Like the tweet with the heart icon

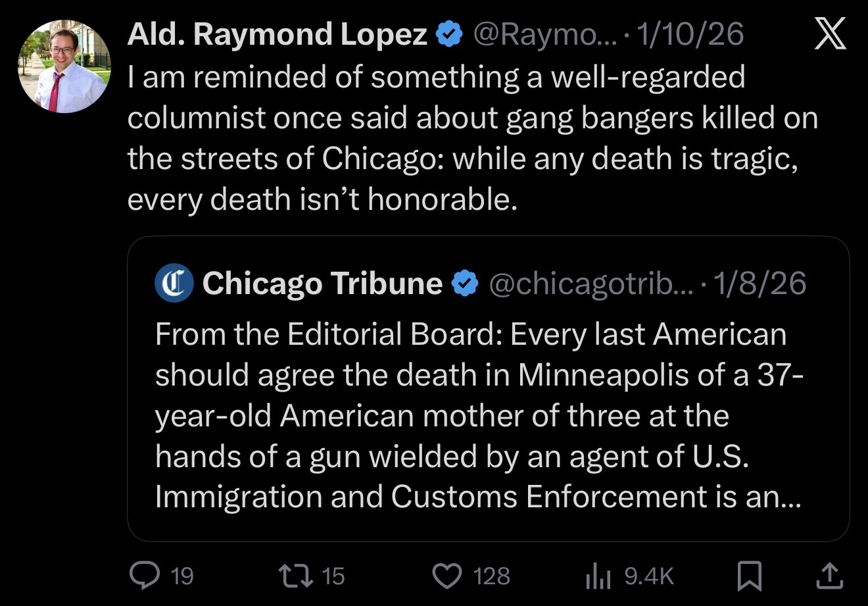click(x=447, y=576)
